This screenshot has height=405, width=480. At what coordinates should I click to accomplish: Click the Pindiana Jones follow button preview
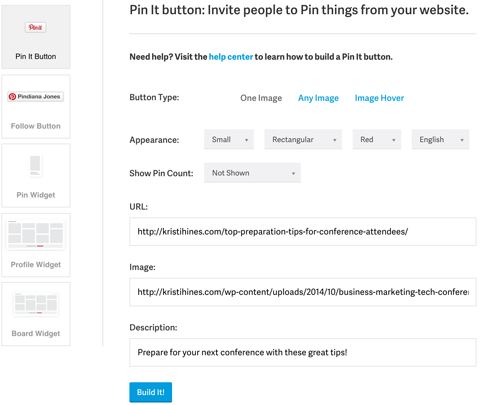coord(35,97)
